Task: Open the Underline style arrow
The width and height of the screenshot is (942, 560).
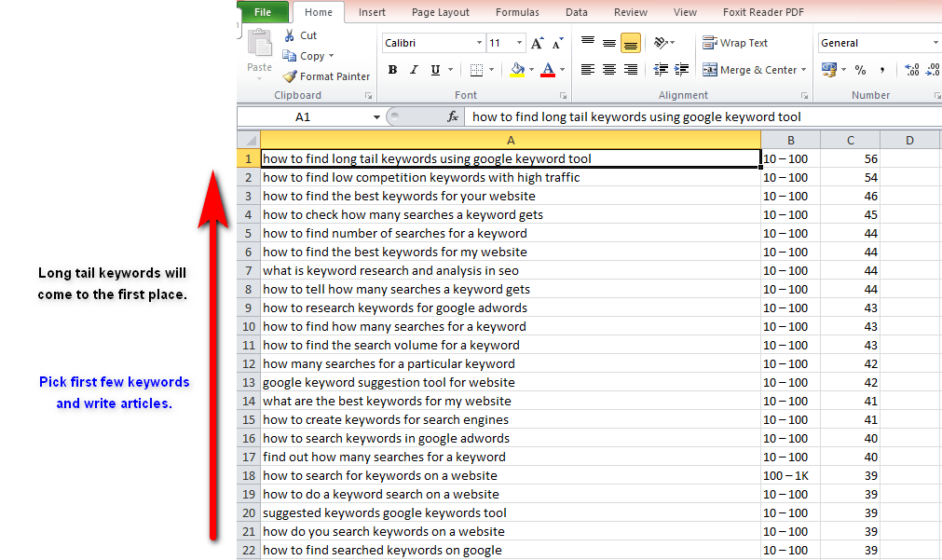Action: pos(450,70)
